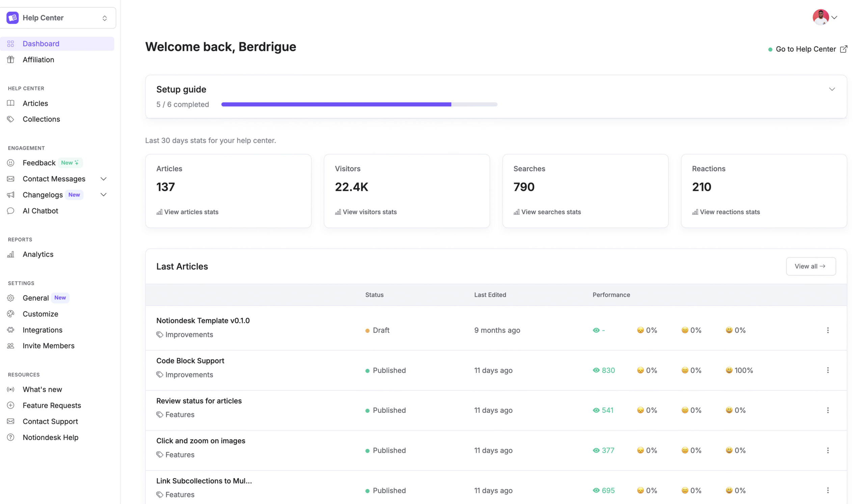Viewport: 864px width, 504px height.
Task: Open the Help Center workspace switcher
Action: pos(58,18)
